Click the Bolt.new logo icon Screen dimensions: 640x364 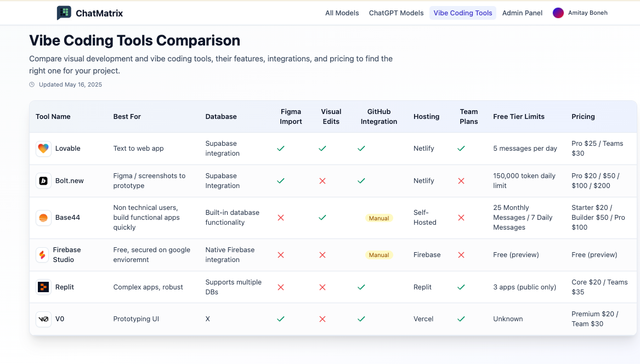click(x=43, y=181)
